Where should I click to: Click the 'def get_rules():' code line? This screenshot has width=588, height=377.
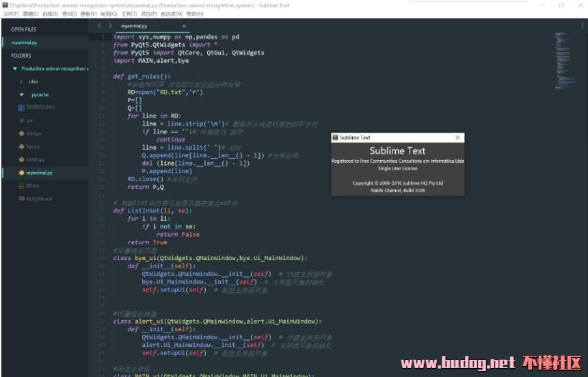pos(142,76)
